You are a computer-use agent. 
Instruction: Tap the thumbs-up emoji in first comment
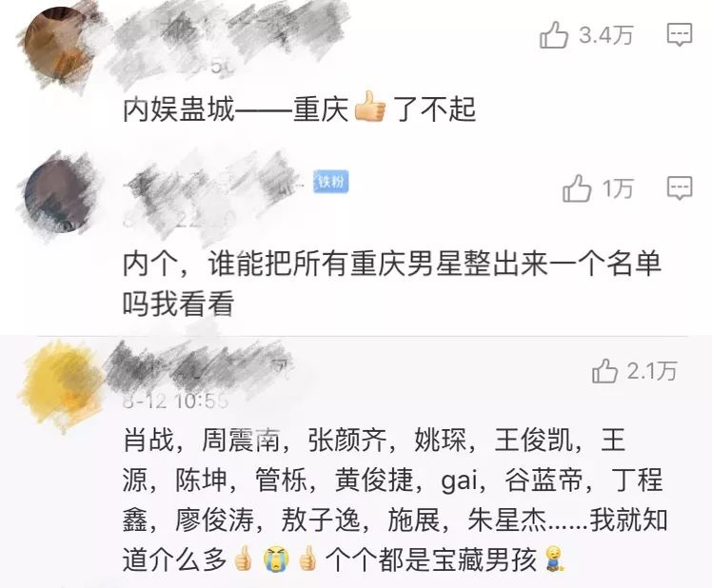[369, 107]
